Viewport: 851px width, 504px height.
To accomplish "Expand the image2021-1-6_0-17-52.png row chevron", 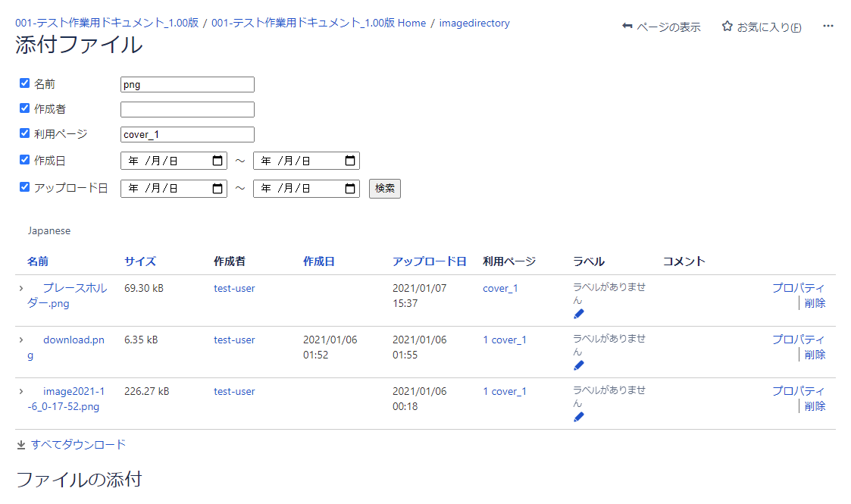I will tap(21, 391).
